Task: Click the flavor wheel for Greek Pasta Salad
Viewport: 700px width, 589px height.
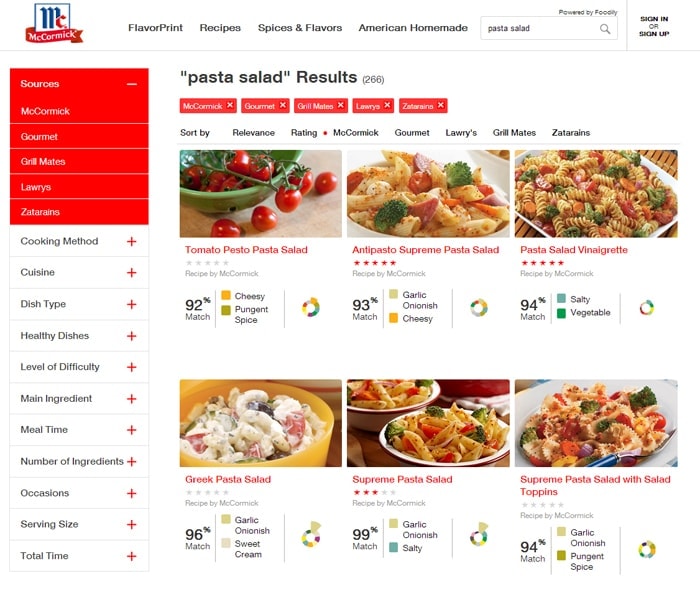Action: pos(311,534)
